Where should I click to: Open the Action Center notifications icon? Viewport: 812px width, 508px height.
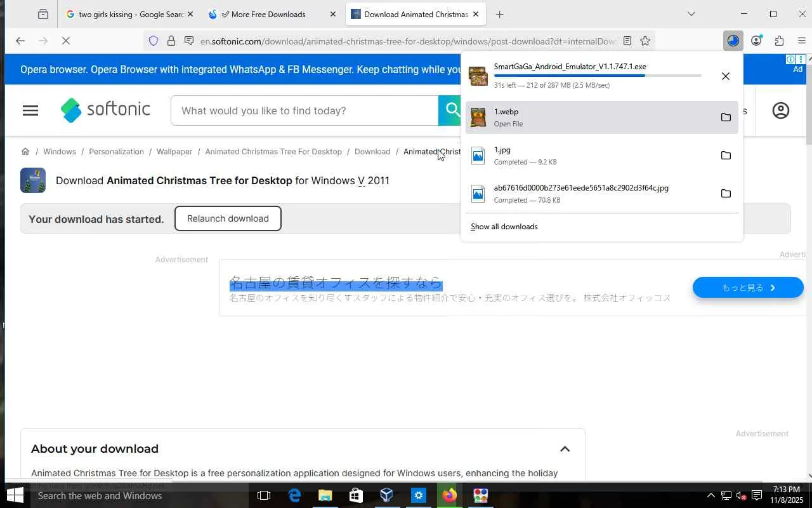click(757, 495)
